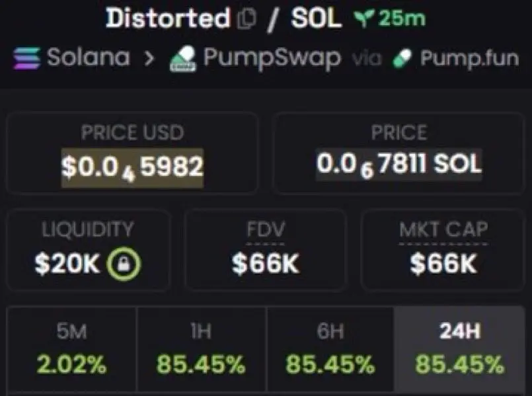Screen dimensions: 532x396
Task: Select the 5M timeframe tab
Action: [71, 349]
